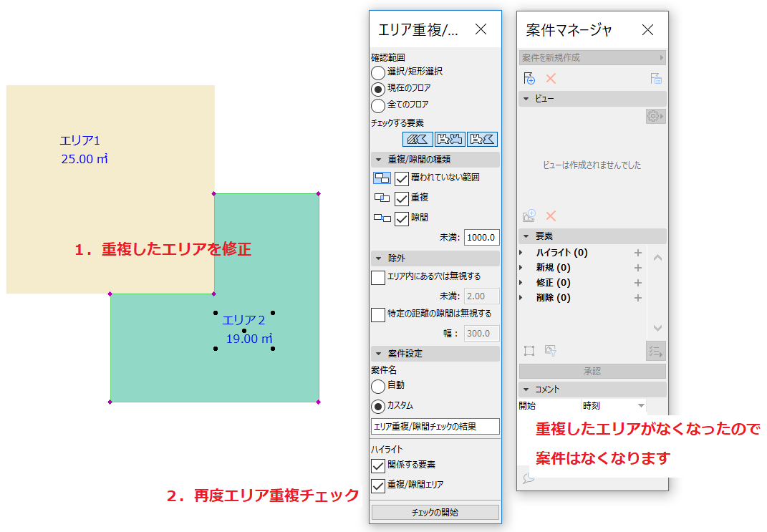
Task: Select the middle check-element icon button
Action: coord(450,140)
